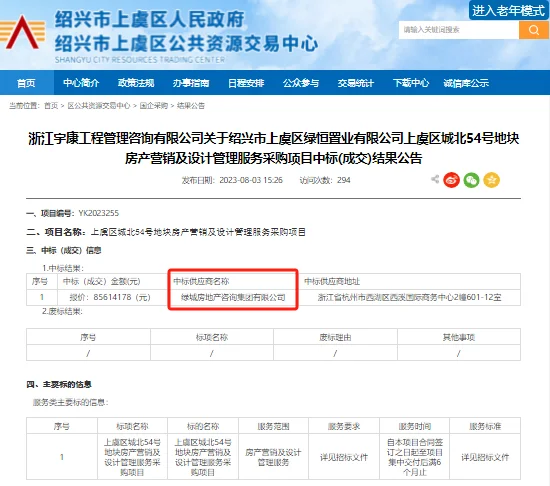Go to 政策法规 in the navigation bar
The image size is (550, 486).
click(x=136, y=83)
